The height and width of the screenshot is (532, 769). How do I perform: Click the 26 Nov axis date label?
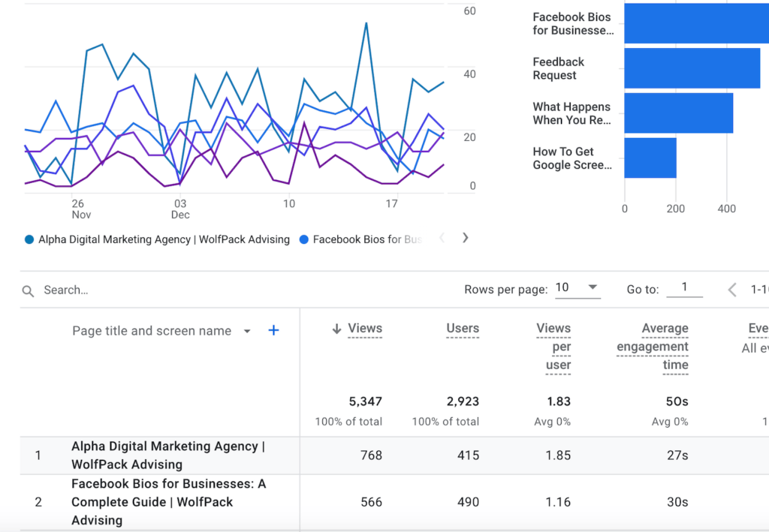[80, 209]
